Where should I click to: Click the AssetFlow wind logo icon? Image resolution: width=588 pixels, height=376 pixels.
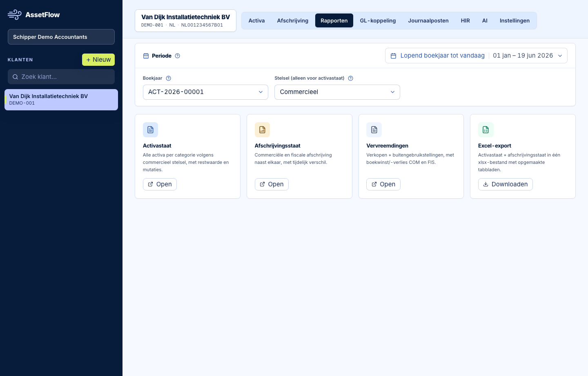click(15, 15)
